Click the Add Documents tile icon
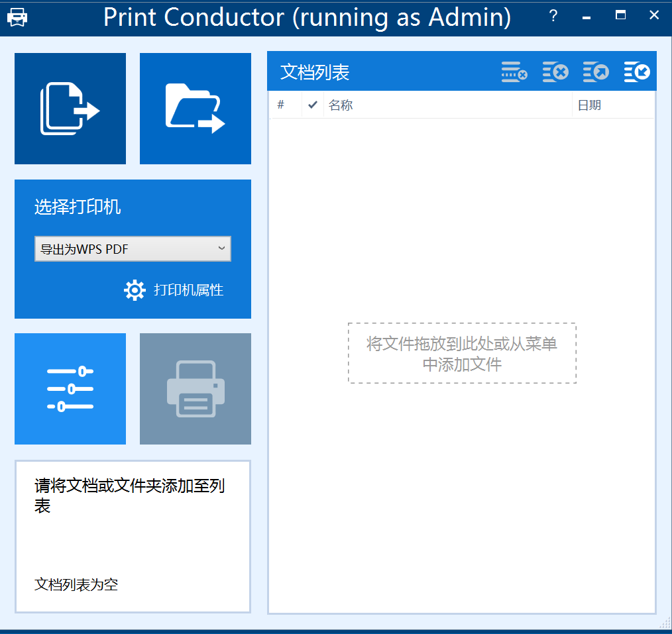The width and height of the screenshot is (672, 634). (70, 109)
